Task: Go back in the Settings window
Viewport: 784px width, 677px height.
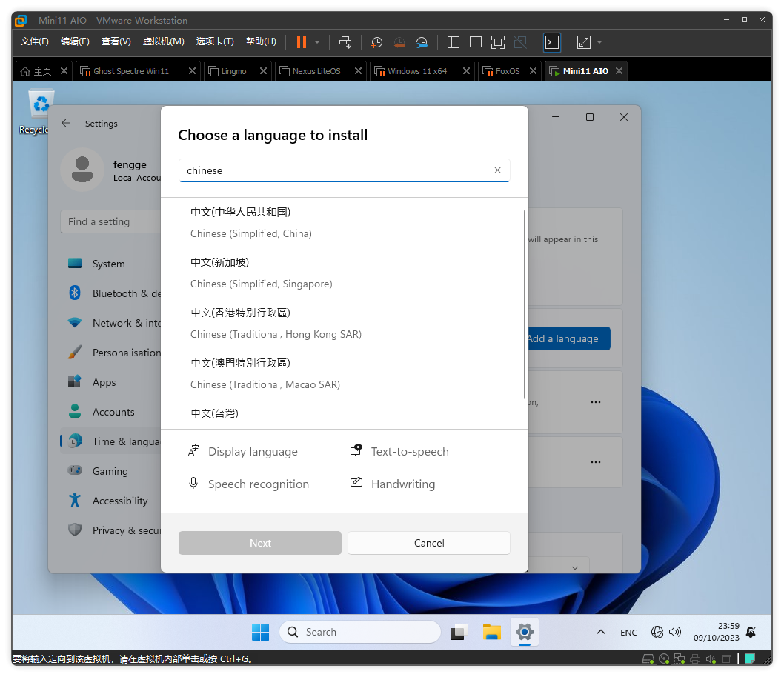Action: point(66,123)
